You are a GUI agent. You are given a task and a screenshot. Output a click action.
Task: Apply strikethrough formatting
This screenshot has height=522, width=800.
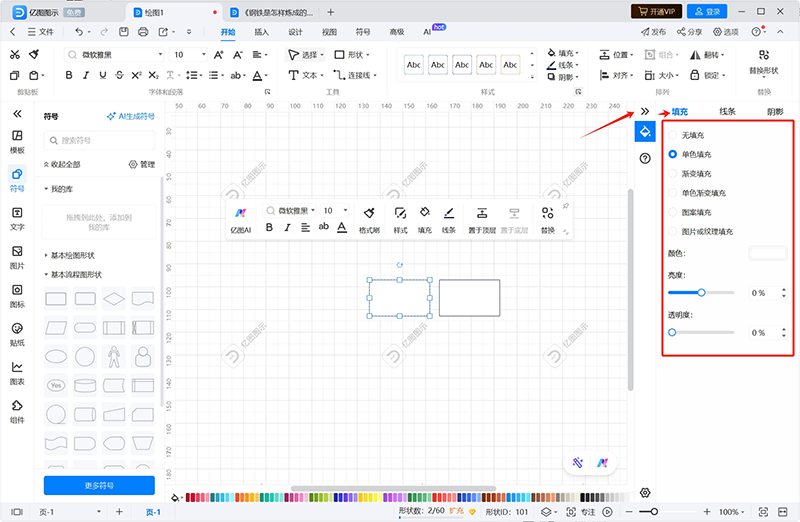[x=119, y=76]
